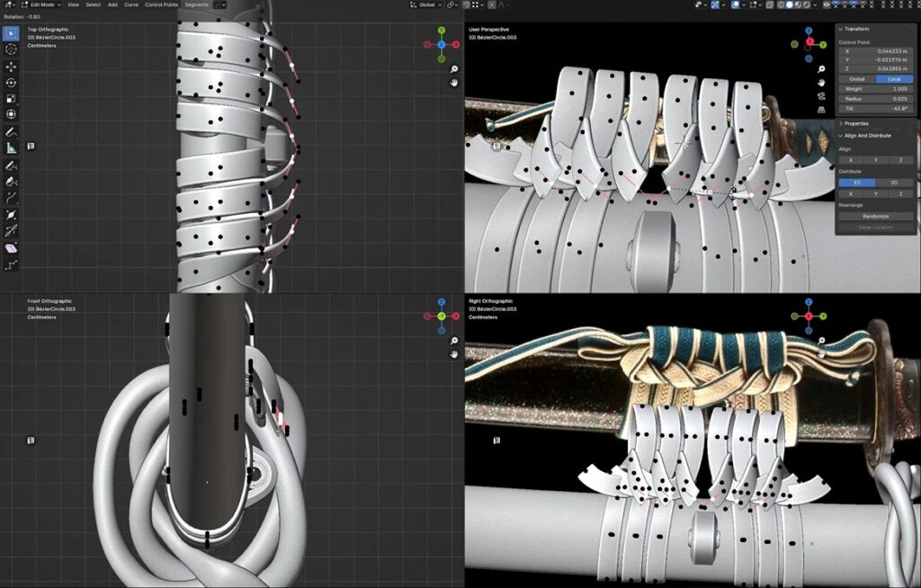Select the Shear tool
921x588 pixels.
click(x=11, y=248)
